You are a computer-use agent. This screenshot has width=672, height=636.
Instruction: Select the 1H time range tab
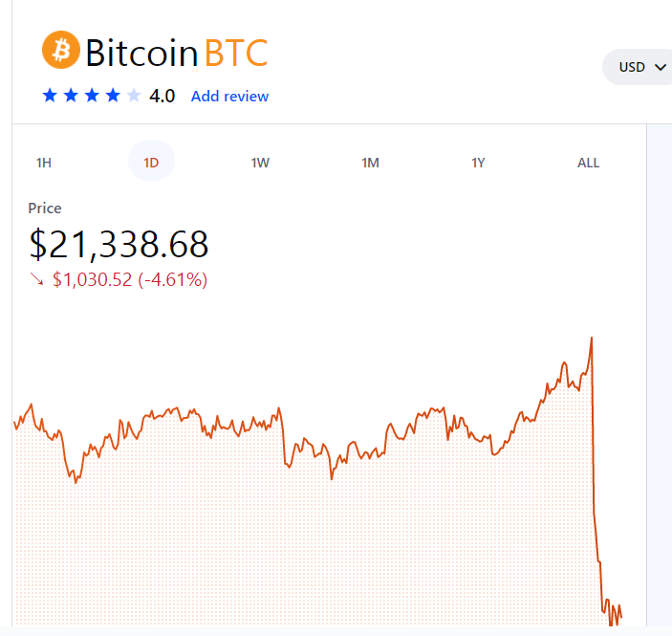click(44, 163)
